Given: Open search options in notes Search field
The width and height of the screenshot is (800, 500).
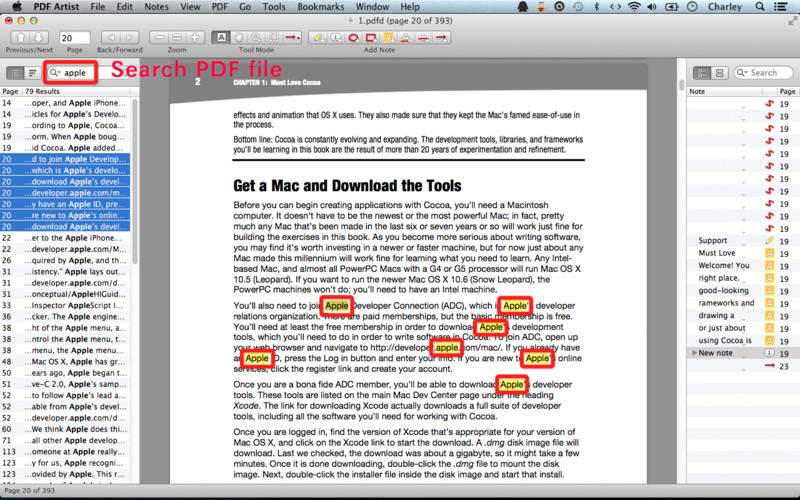Looking at the screenshot, I should pyautogui.click(x=742, y=73).
